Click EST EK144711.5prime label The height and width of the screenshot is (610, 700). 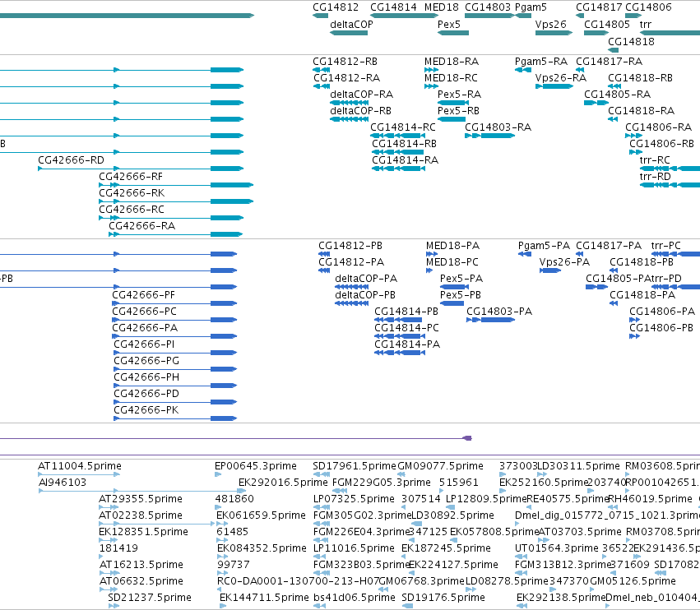[264, 598]
